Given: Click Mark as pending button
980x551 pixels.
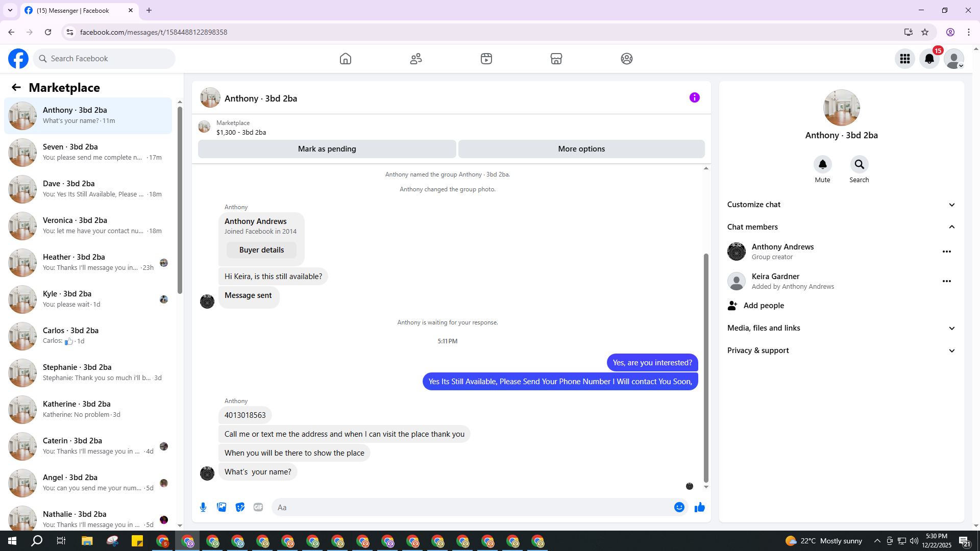Looking at the screenshot, I should pyautogui.click(x=327, y=149).
